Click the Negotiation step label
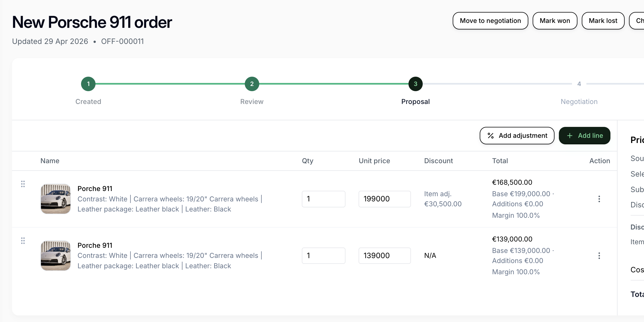This screenshot has width=644, height=322. pyautogui.click(x=579, y=102)
